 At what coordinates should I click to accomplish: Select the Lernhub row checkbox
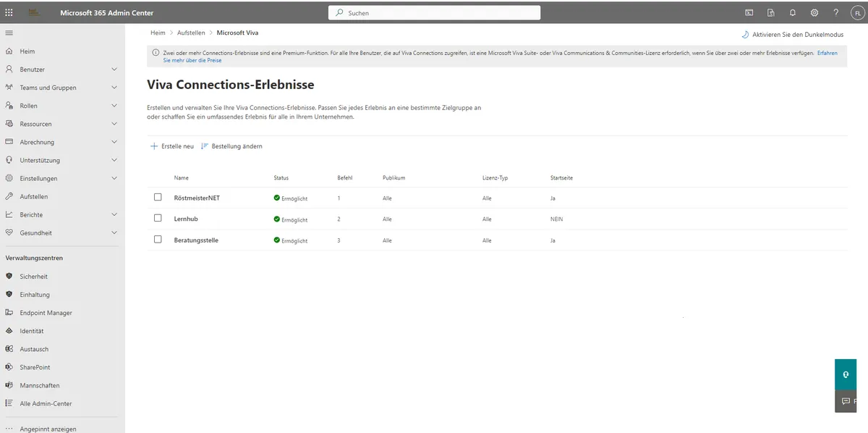coord(158,218)
